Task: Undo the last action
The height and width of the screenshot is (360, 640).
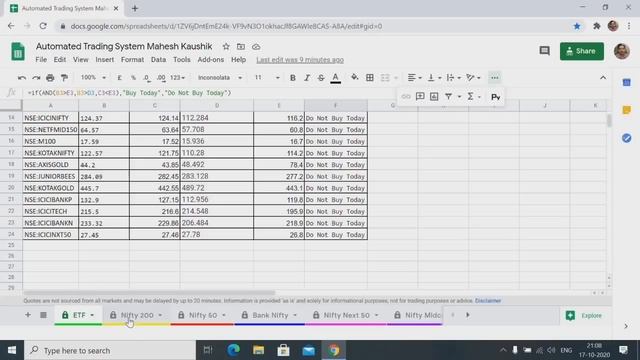Action: click(22, 78)
